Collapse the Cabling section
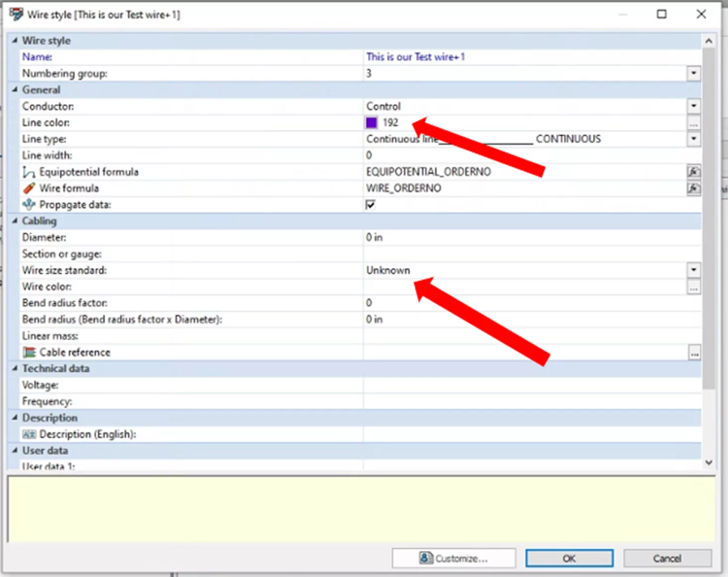Image resolution: width=728 pixels, height=577 pixels. [x=14, y=221]
